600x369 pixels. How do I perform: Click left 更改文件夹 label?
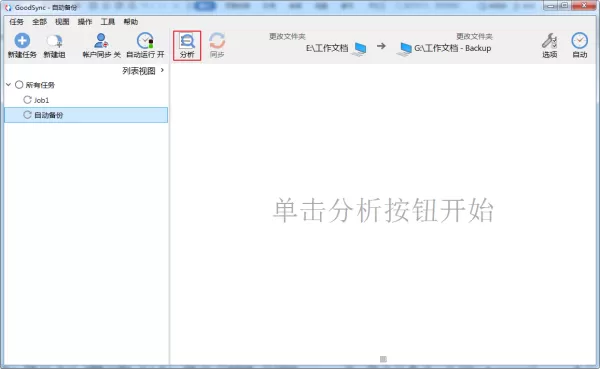(287, 36)
